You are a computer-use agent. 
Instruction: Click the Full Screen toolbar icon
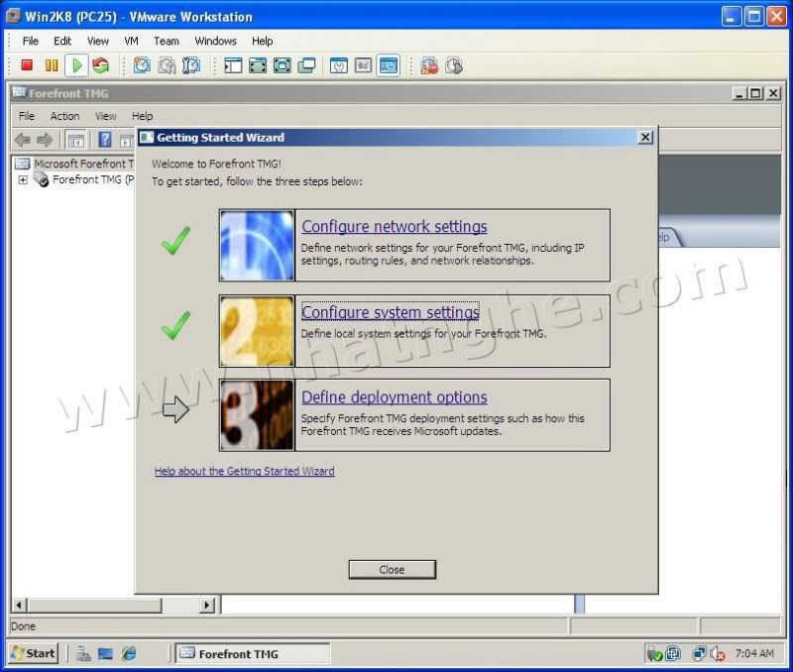point(283,65)
